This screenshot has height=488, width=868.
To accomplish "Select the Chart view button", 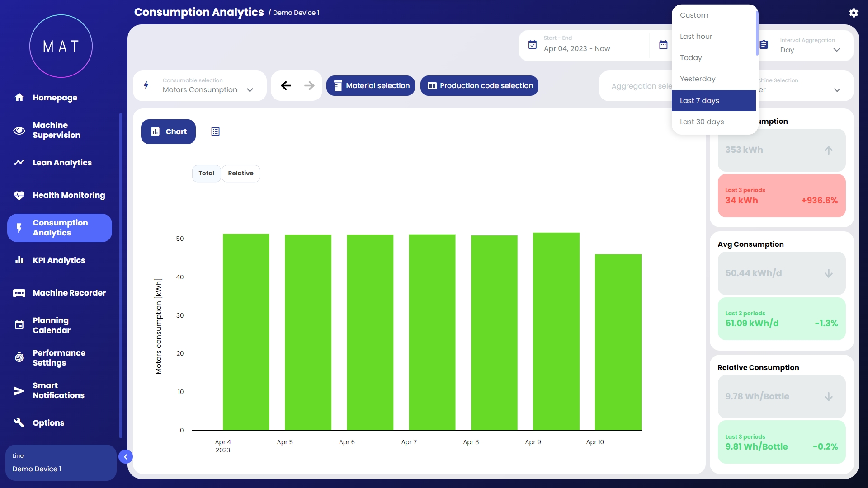I will pyautogui.click(x=168, y=131).
